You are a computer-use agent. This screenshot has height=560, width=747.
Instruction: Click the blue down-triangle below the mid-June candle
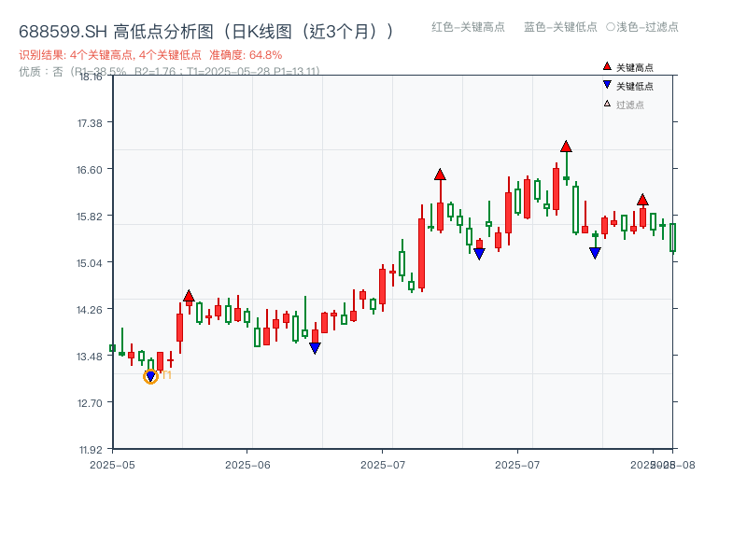[316, 346]
